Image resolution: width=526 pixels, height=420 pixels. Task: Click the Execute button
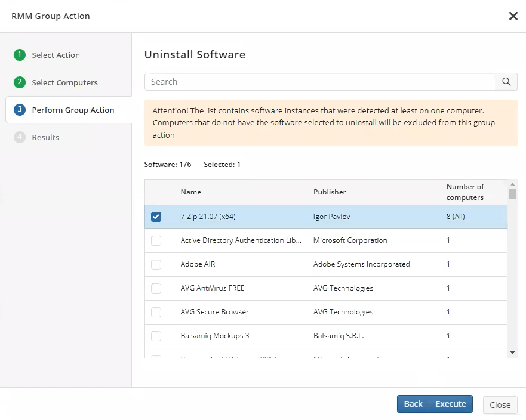[x=451, y=404]
